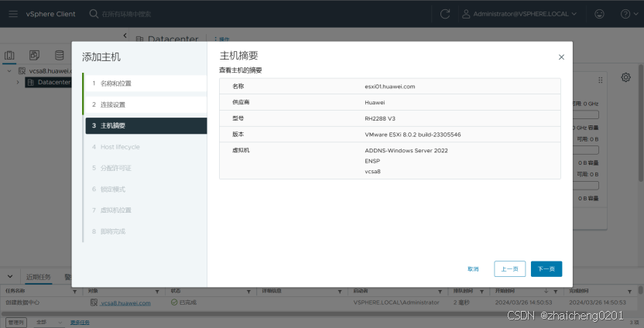
Task: Click the VMware ESXi 8.0.2 build text
Action: pyautogui.click(x=413, y=135)
